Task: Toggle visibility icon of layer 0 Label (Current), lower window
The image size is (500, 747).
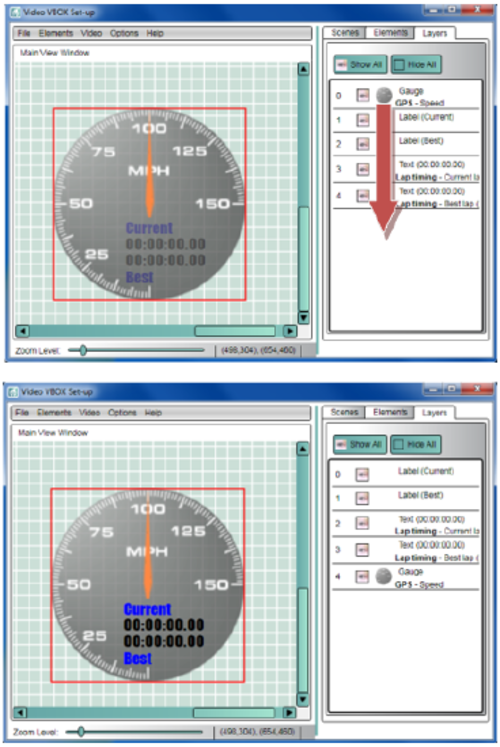Action: coord(362,474)
